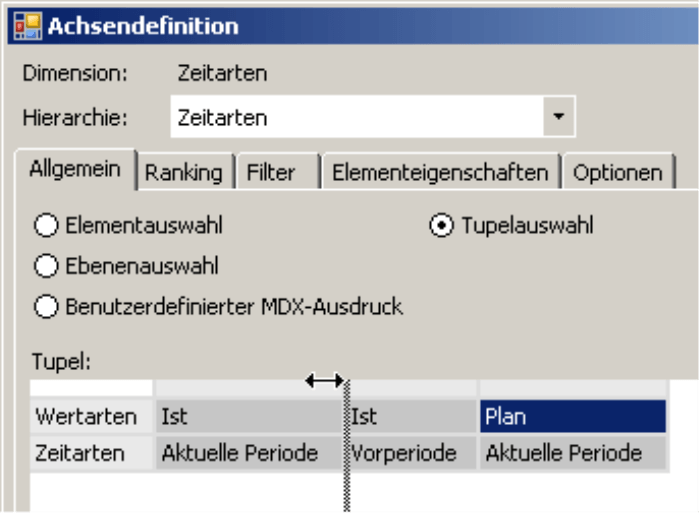Switch to the Allgemein tab
The image size is (699, 513).
click(76, 171)
